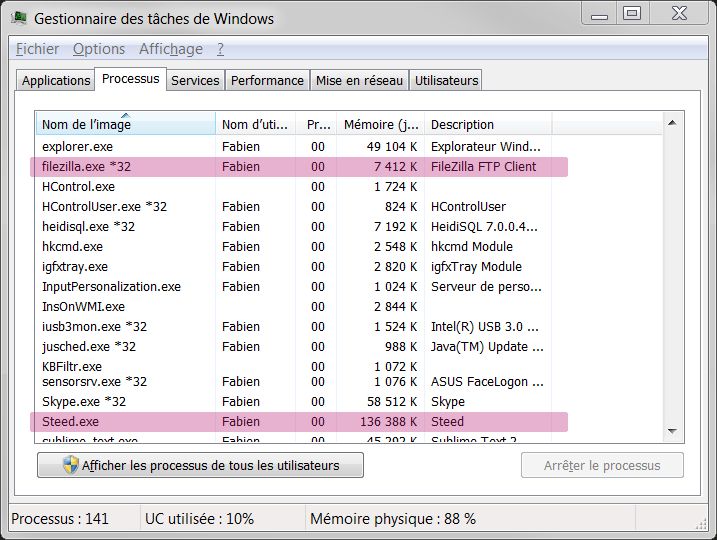Click UC utilisée : 10% status entry
Viewport: 717px width, 540px height.
click(199, 519)
